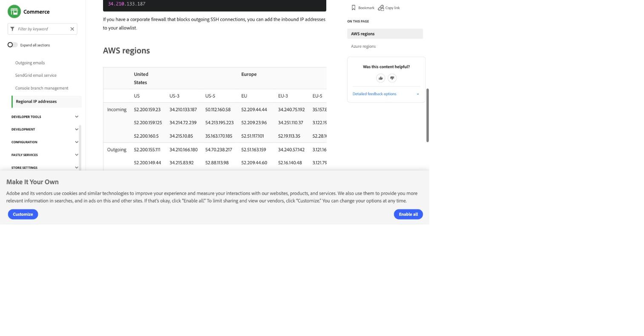Open the Outgoing emails page
This screenshot has width=644, height=336.
pyautogui.click(x=30, y=63)
